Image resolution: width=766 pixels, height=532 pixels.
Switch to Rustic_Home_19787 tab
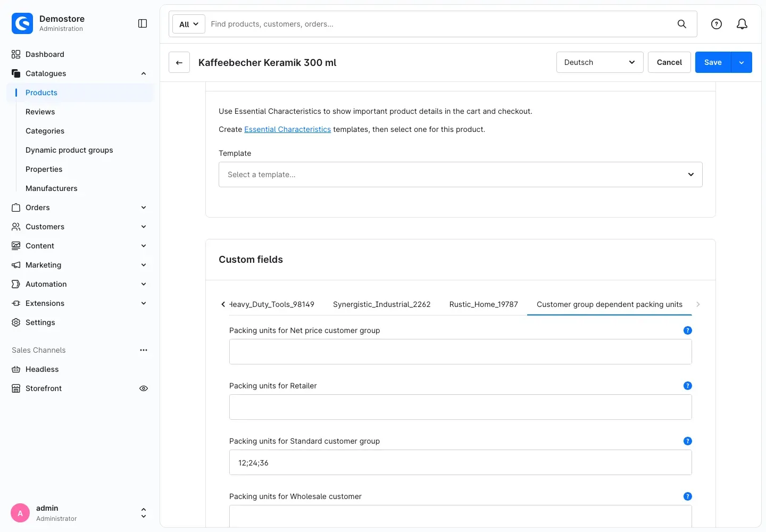pos(484,304)
